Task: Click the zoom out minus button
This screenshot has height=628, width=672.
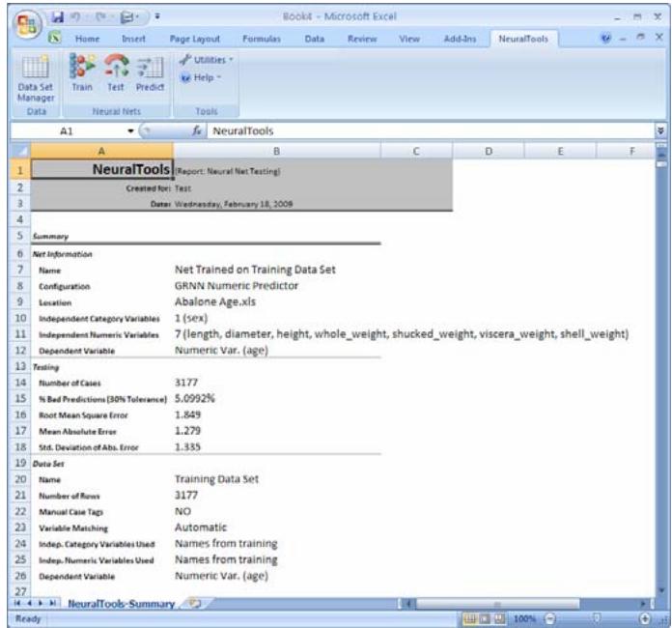Action: point(549,619)
